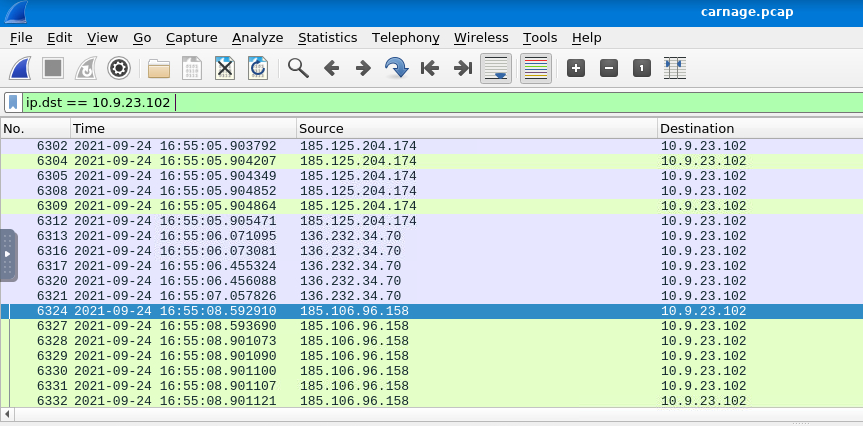Image resolution: width=863 pixels, height=426 pixels.
Task: Go back in packet history arrow
Action: click(x=331, y=68)
